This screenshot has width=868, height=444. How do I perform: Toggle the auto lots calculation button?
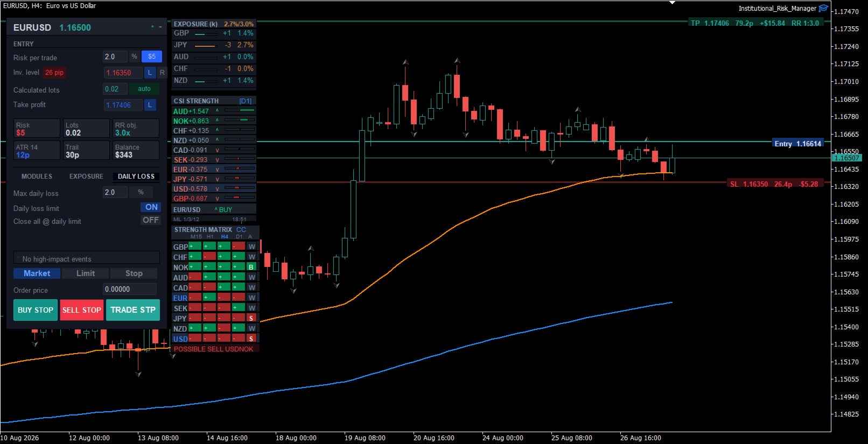tap(144, 89)
